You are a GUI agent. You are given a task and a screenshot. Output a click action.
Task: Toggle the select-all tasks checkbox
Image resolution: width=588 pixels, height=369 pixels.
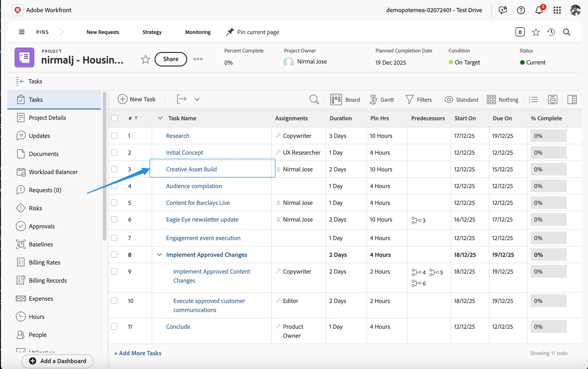click(114, 118)
